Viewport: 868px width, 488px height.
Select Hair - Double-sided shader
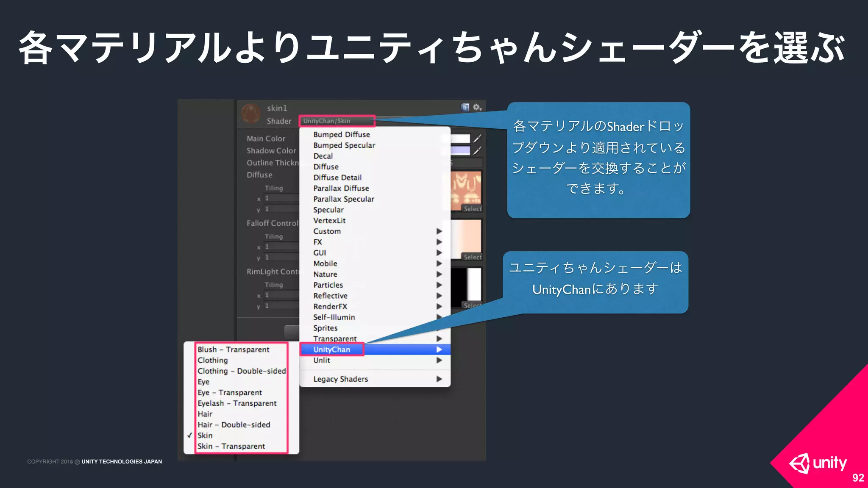pyautogui.click(x=242, y=425)
